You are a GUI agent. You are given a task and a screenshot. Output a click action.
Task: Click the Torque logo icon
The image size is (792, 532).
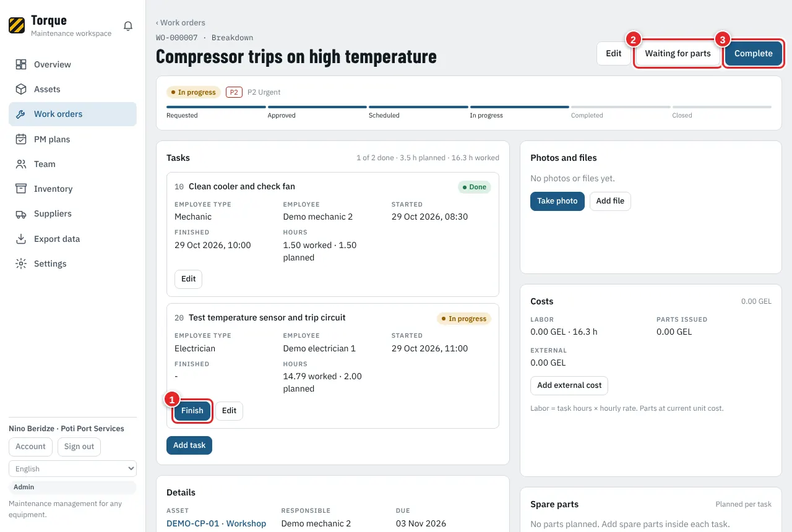[17, 25]
